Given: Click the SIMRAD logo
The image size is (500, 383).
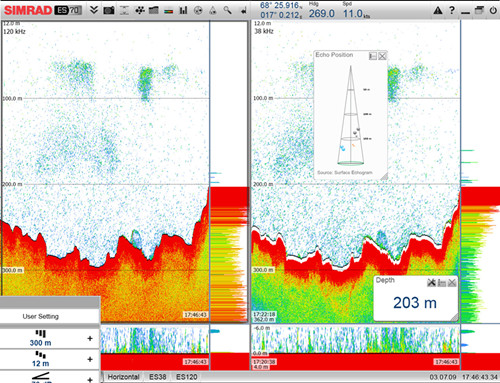Looking at the screenshot, I should [x=28, y=10].
